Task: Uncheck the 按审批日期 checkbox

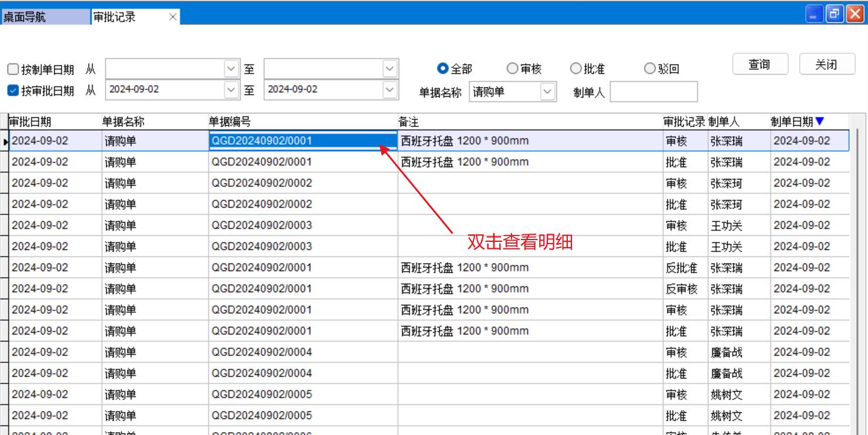Action: [13, 90]
